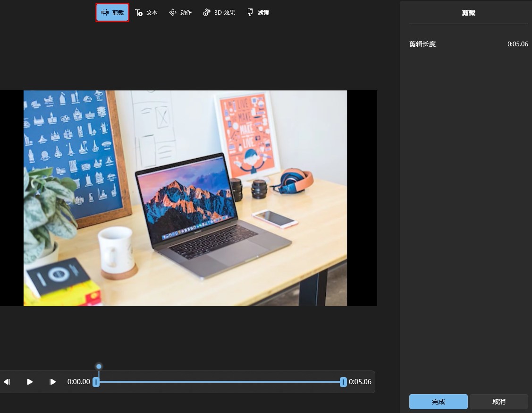This screenshot has width=532, height=413.
Task: Click the 0:05.06 end time beside timeline
Action: [x=360, y=382]
